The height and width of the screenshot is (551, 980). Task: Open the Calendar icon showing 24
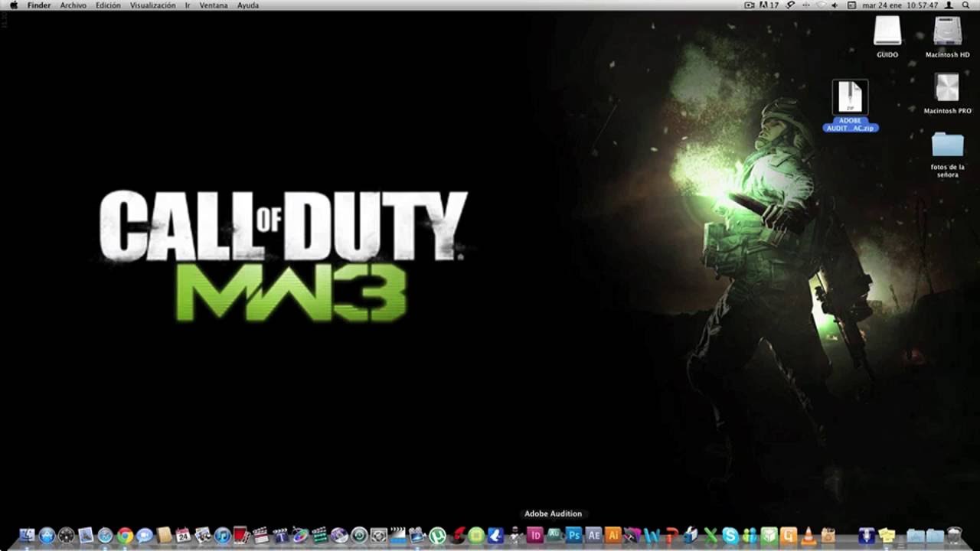(x=183, y=535)
